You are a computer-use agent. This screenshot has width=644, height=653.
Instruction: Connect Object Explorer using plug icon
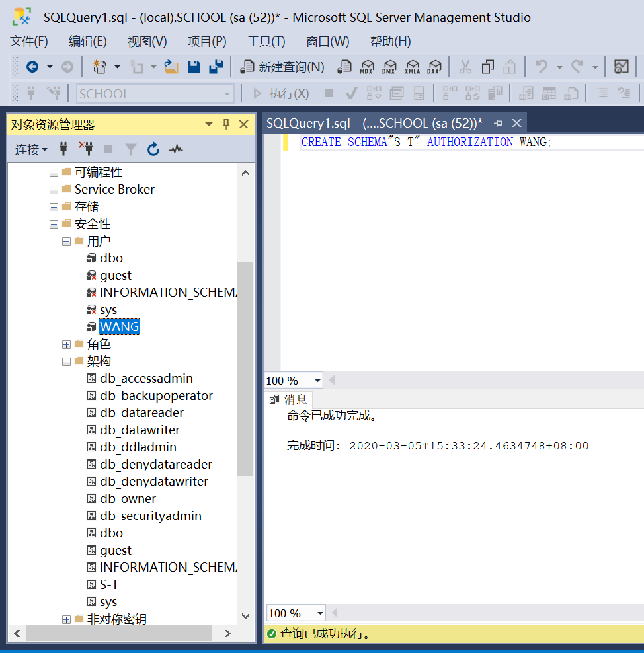[63, 149]
